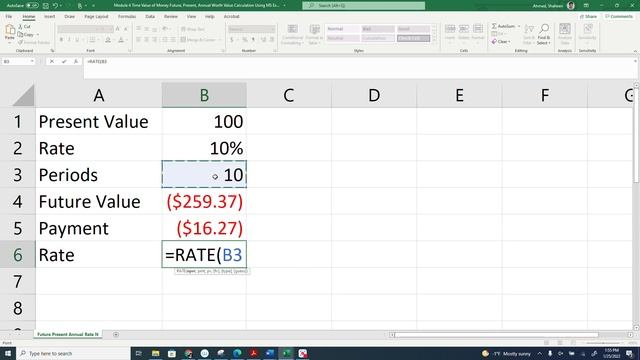Image resolution: width=640 pixels, height=360 pixels.
Task: Click the Cut scissors button
Action: (24, 27)
